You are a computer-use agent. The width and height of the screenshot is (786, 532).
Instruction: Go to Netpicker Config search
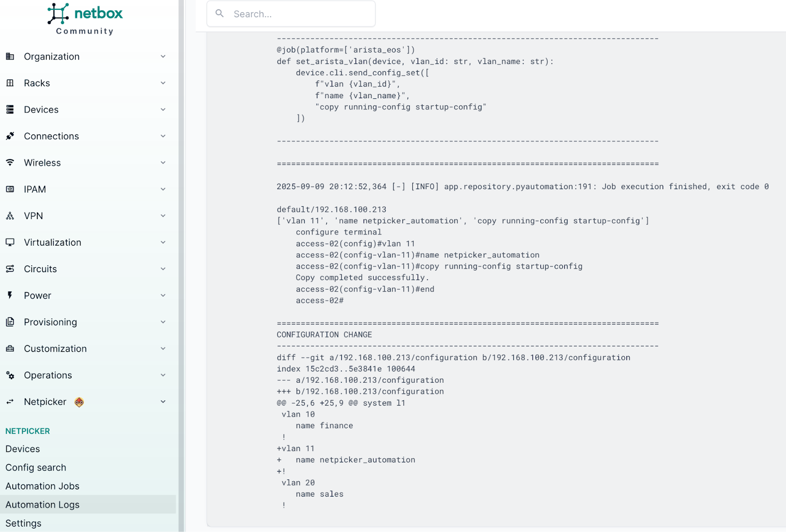pos(36,467)
